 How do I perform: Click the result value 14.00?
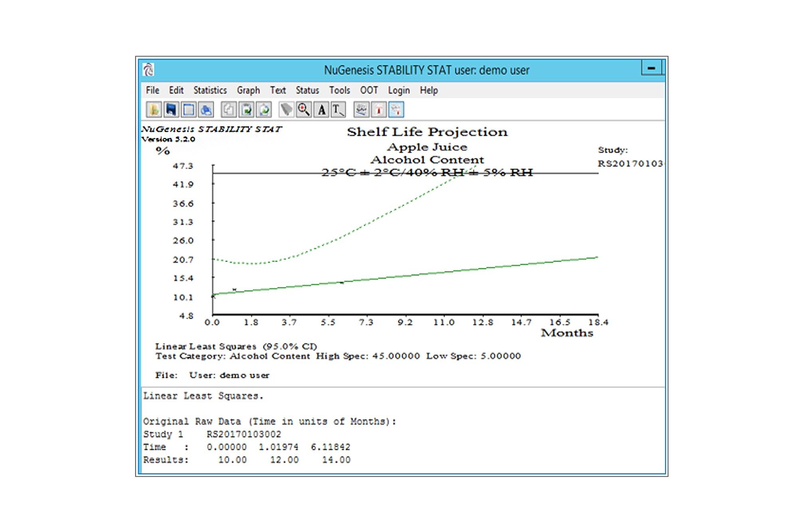pyautogui.click(x=336, y=460)
